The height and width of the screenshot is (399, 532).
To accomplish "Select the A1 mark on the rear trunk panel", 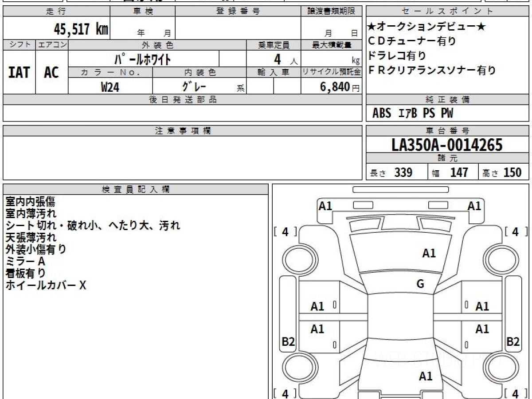I will (426, 376).
